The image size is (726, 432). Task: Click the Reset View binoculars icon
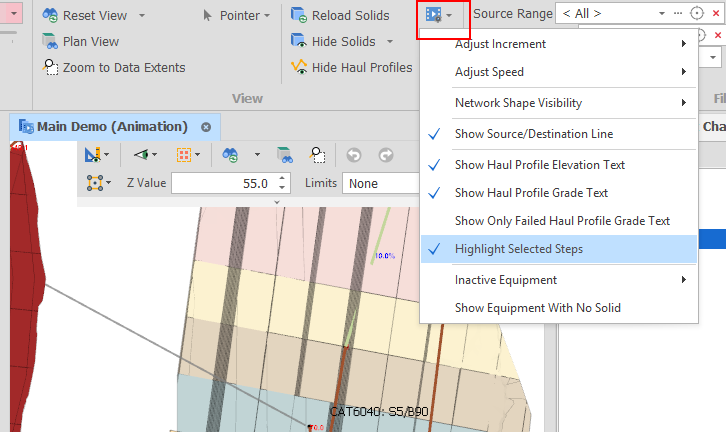coord(50,15)
